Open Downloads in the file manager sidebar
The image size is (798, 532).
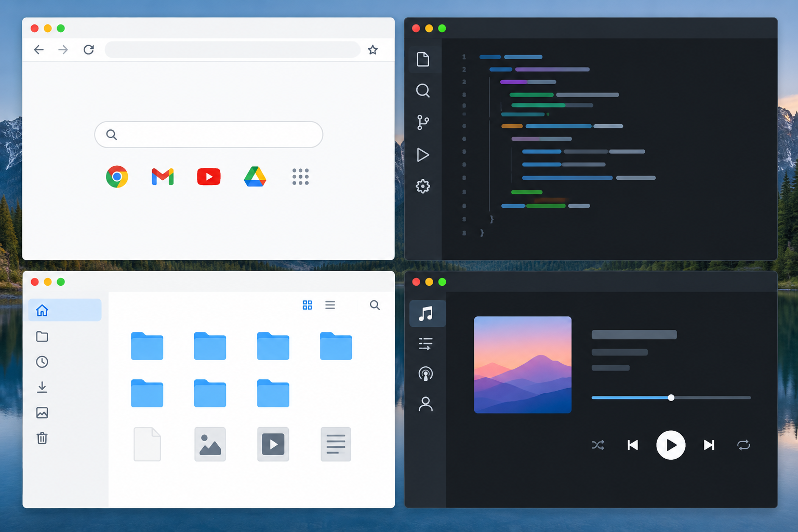click(42, 387)
